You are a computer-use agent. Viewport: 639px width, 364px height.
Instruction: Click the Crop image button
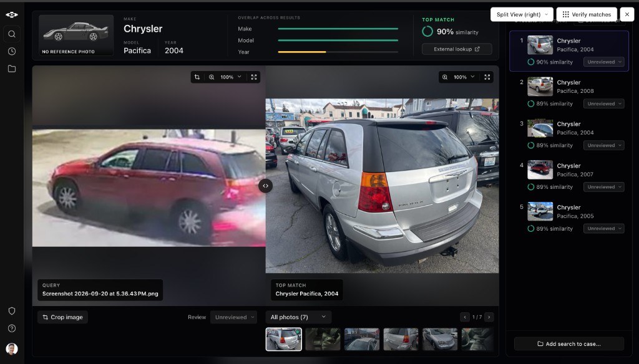click(63, 317)
